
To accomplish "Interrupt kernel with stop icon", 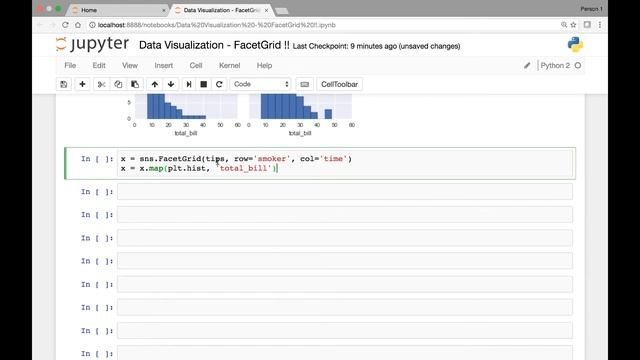I will (x=203, y=84).
